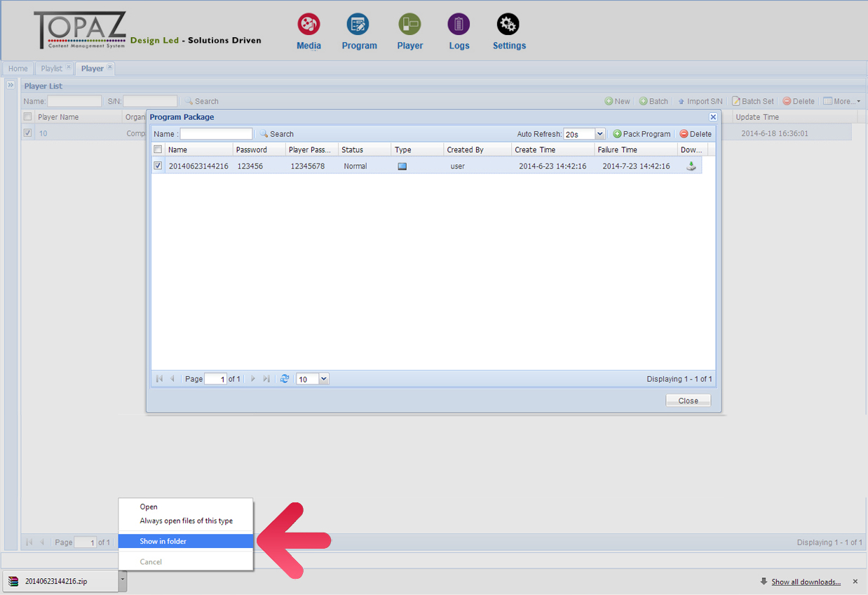Image resolution: width=868 pixels, height=595 pixels.
Task: Toggle checkbox for player 10 row
Action: (x=27, y=133)
